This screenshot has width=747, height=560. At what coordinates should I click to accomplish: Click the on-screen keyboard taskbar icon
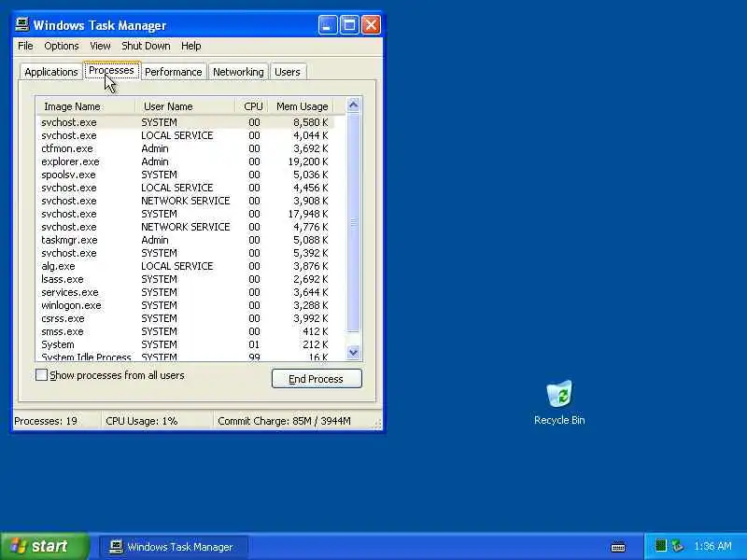[x=618, y=547]
